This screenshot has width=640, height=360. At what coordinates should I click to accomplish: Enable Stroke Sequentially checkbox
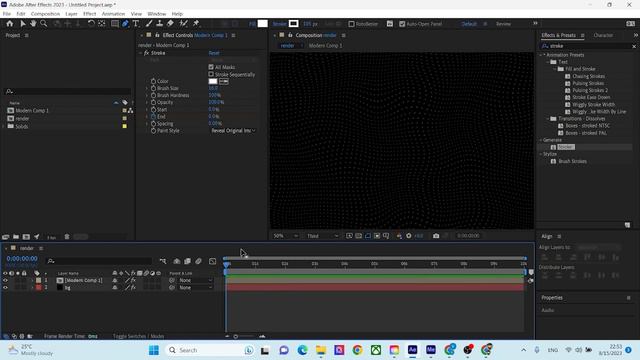point(211,74)
